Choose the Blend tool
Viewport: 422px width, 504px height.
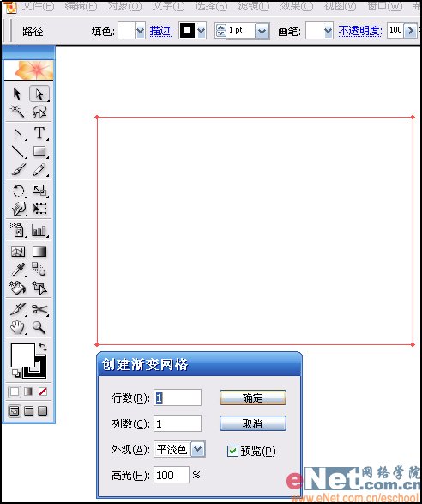[39, 270]
